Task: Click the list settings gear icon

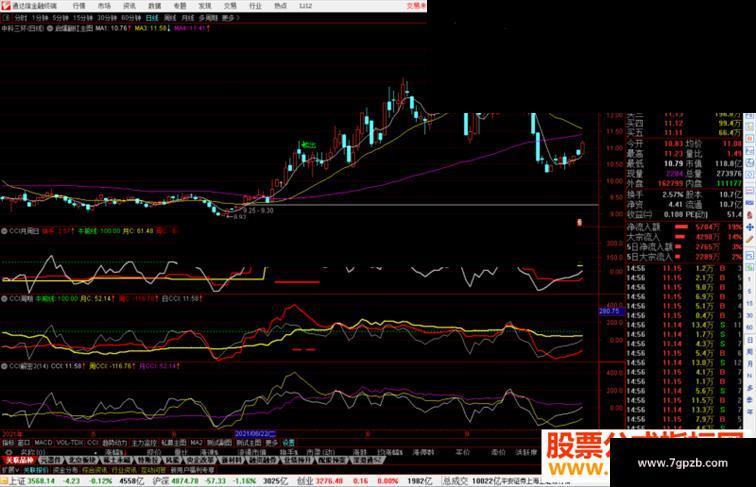Action: pos(8,452)
